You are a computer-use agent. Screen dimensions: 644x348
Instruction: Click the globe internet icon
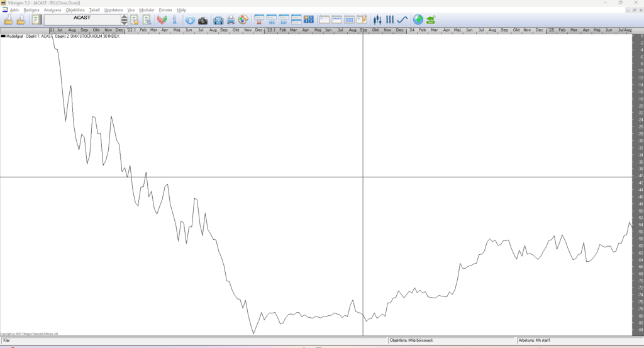(x=418, y=20)
